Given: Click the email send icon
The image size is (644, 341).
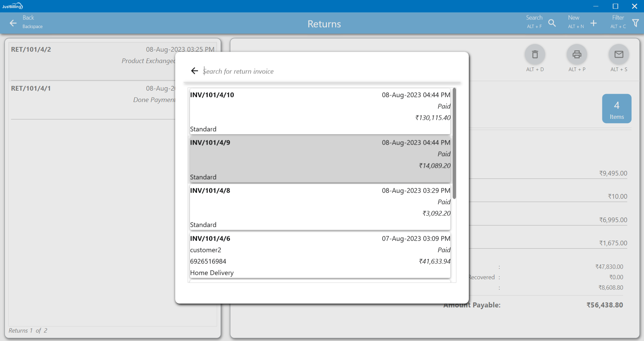Looking at the screenshot, I should click(x=618, y=54).
